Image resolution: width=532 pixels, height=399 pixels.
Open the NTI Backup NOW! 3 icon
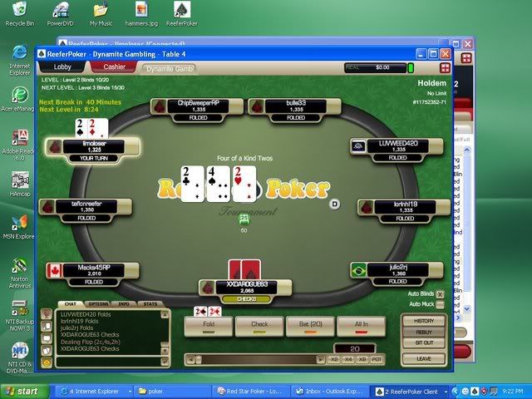click(x=19, y=316)
